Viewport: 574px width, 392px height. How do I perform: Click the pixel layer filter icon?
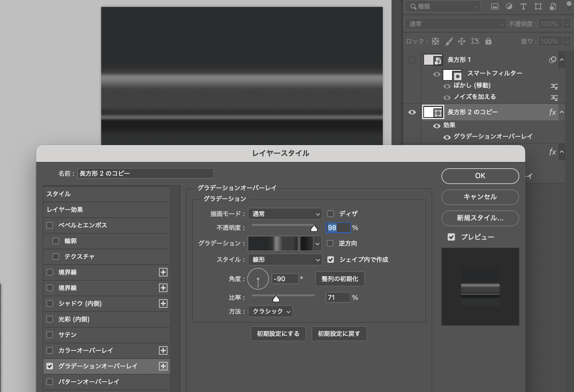click(494, 7)
